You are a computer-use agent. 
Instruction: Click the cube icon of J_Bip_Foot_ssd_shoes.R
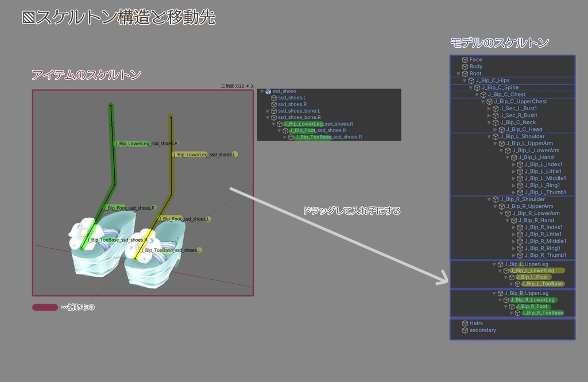coord(285,130)
